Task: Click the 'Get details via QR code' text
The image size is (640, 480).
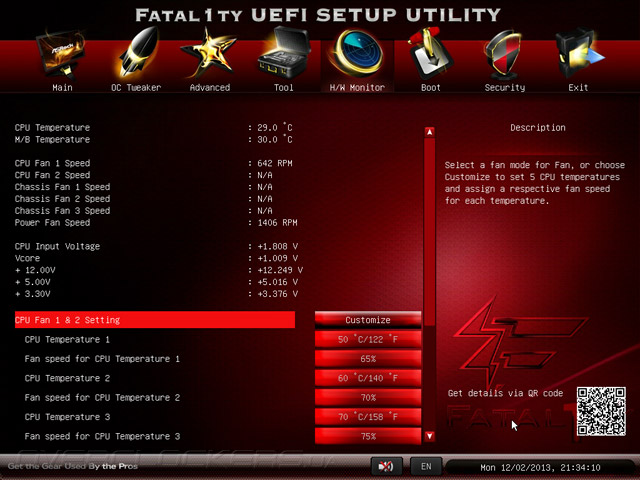Action: pyautogui.click(x=505, y=393)
